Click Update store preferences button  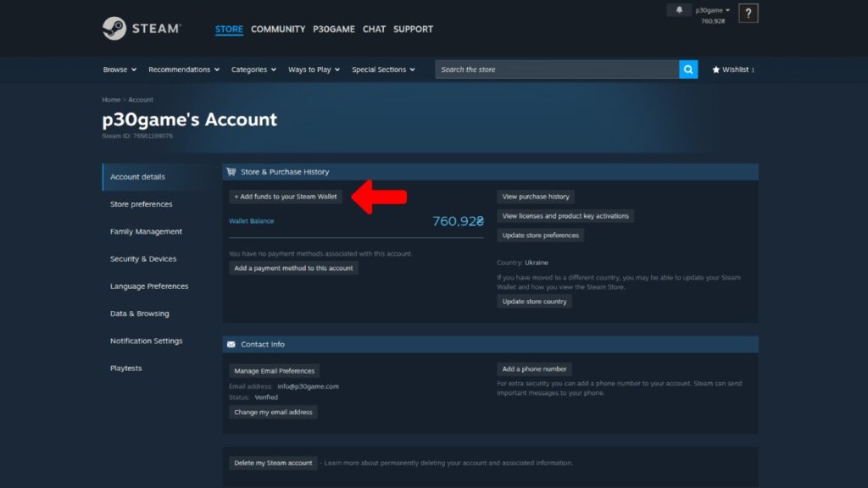point(540,236)
